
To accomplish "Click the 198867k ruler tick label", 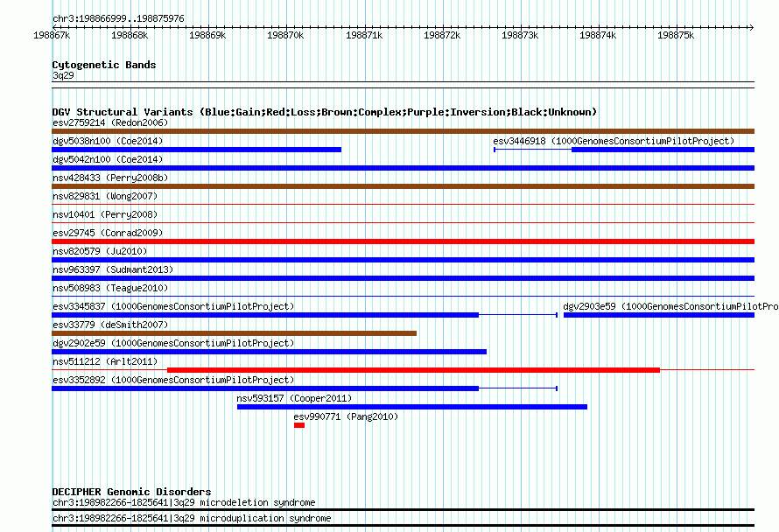I will tap(52, 35).
